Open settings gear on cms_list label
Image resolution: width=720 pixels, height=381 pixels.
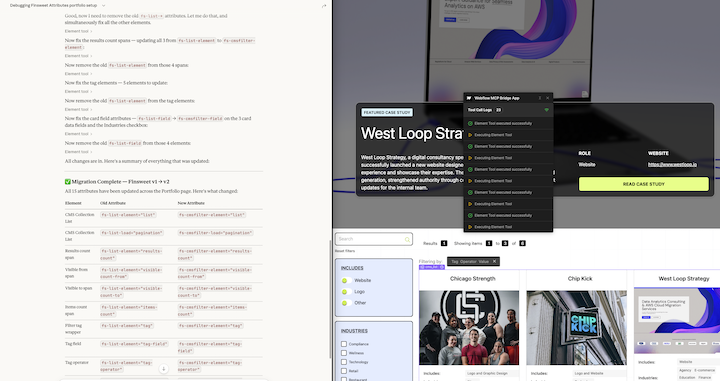(442, 267)
